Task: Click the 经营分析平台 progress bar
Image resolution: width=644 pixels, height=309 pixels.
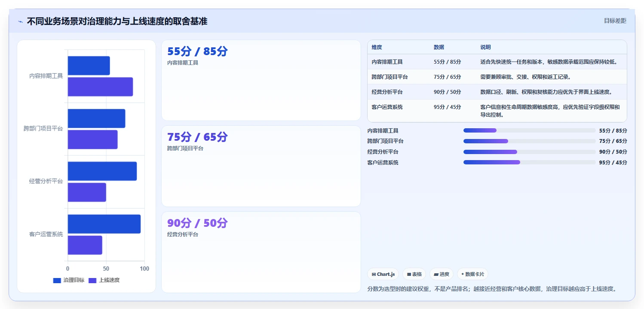Action: coord(529,152)
